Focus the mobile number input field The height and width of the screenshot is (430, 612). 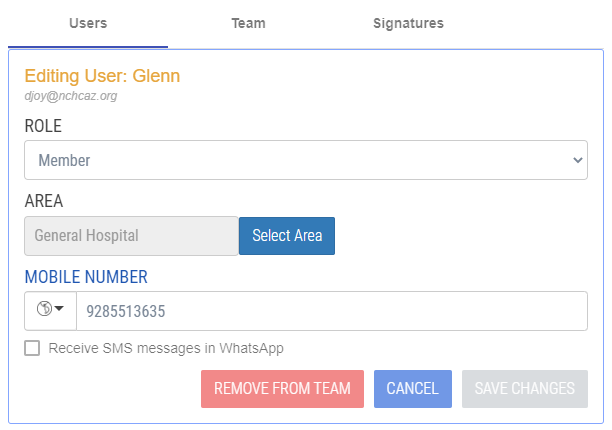pos(330,311)
